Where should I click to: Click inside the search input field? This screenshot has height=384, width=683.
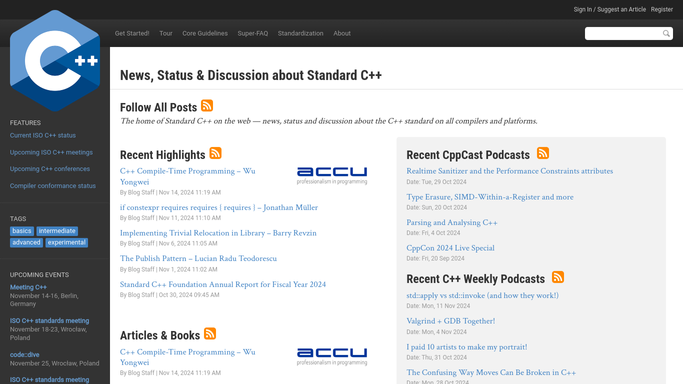pos(623,34)
